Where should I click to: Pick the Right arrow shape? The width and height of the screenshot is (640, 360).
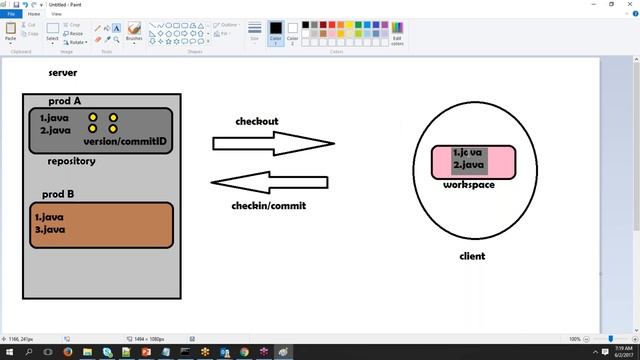pos(185,33)
